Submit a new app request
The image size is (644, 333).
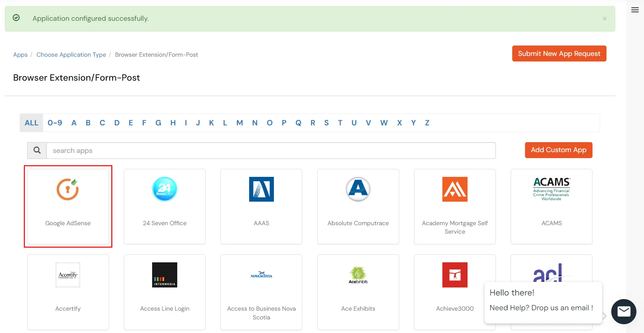click(x=559, y=54)
